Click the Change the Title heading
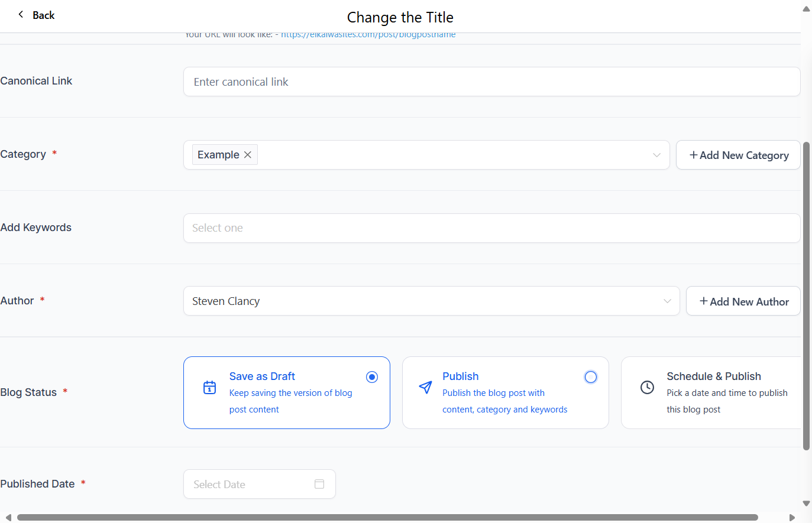The image size is (812, 523). coord(400,18)
